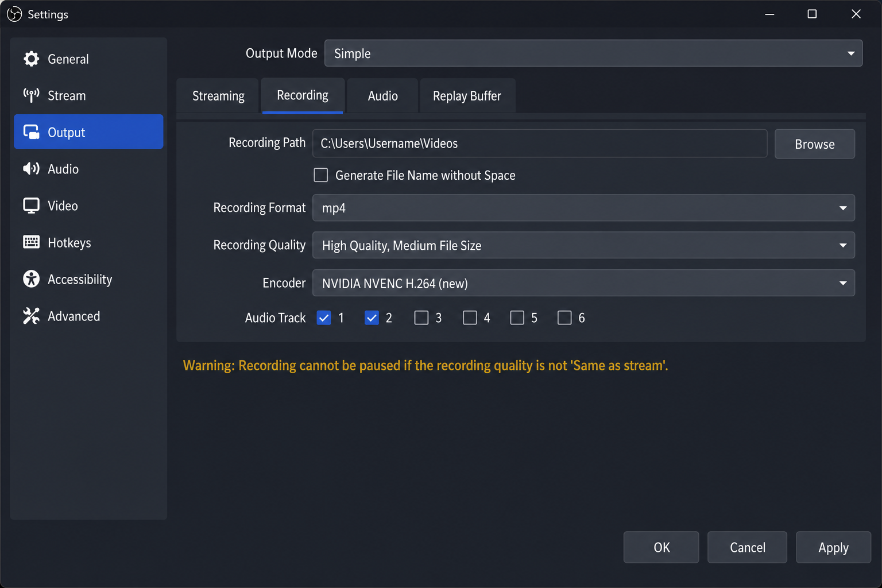
Task: Click the OBS logo in title bar
Action: tap(14, 14)
